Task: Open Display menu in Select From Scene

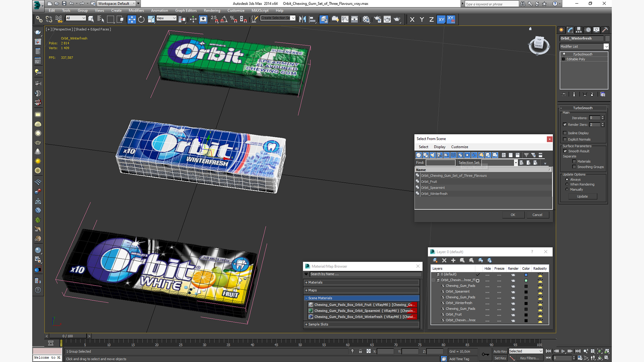Action: tap(439, 147)
